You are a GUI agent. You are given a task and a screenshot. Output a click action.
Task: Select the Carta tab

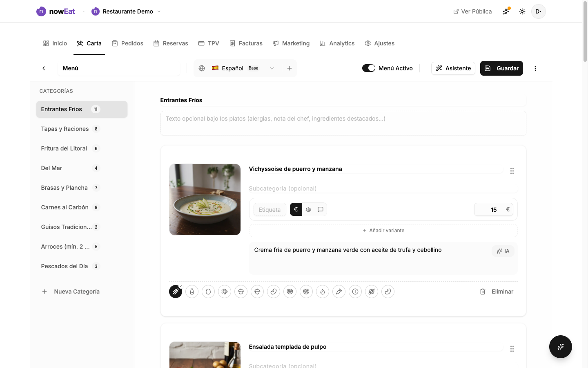tap(89, 43)
